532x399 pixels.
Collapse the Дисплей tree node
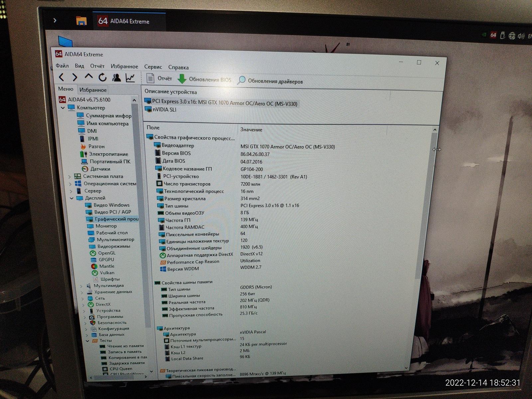point(71,198)
